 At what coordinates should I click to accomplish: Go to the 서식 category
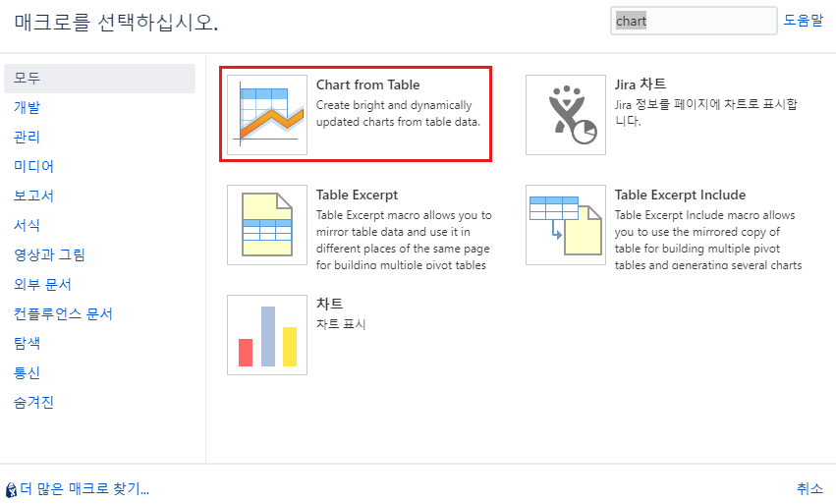pyautogui.click(x=28, y=225)
